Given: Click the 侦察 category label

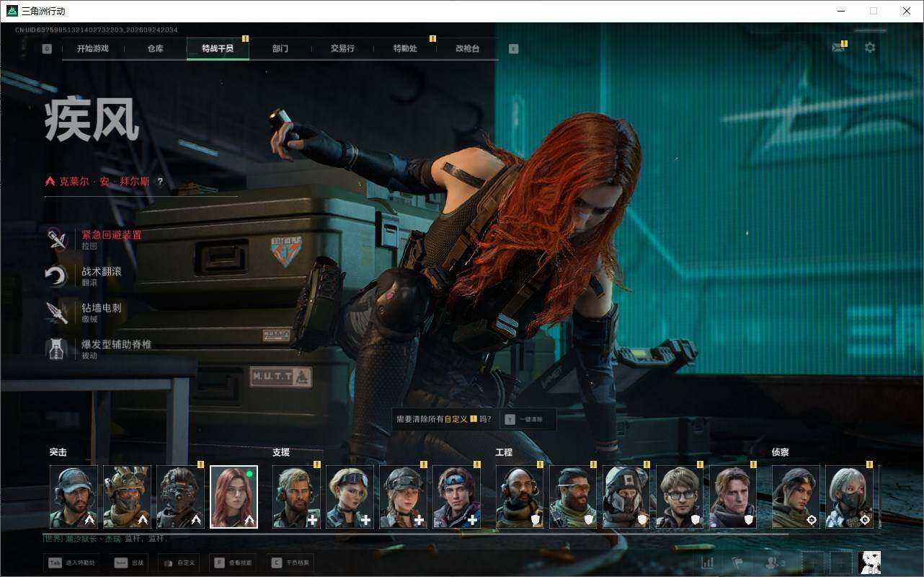Looking at the screenshot, I should [x=780, y=452].
